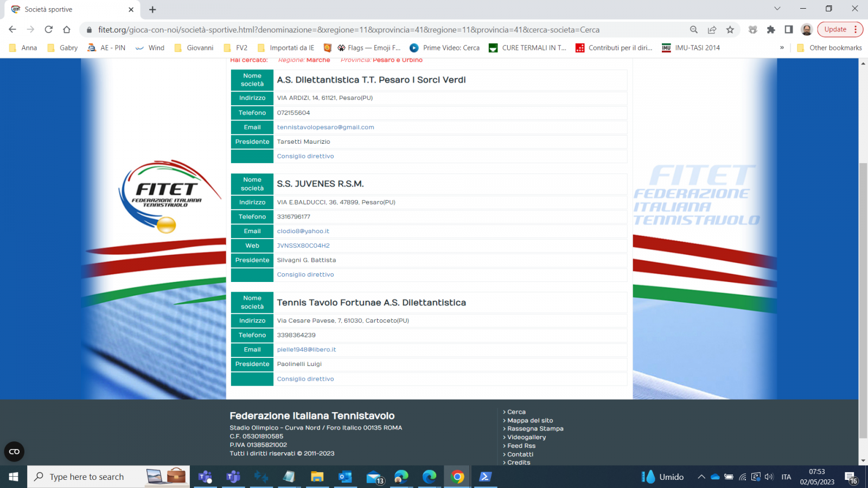The image size is (868, 488).
Task: Open the AE - PIN bookmark
Action: pos(106,48)
